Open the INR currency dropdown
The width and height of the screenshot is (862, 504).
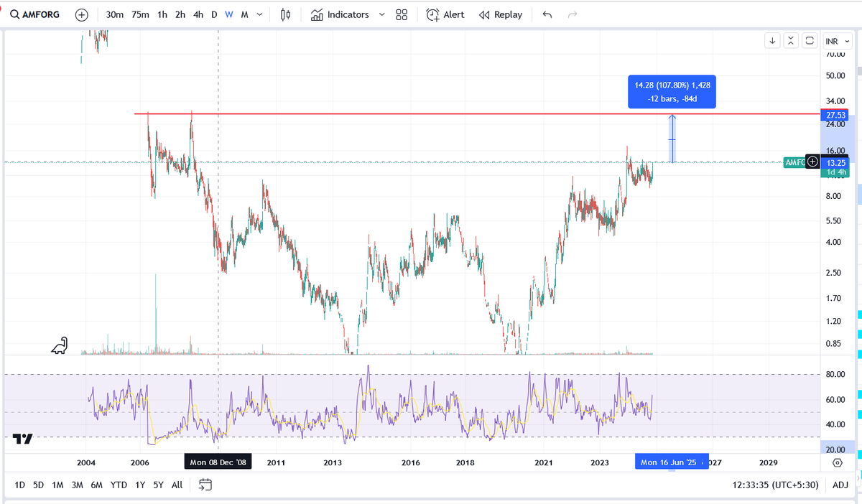point(838,41)
